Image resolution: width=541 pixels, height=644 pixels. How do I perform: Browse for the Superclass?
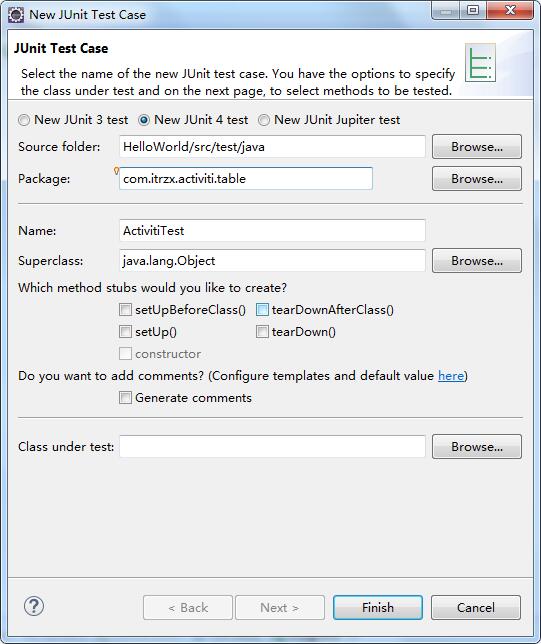point(477,260)
